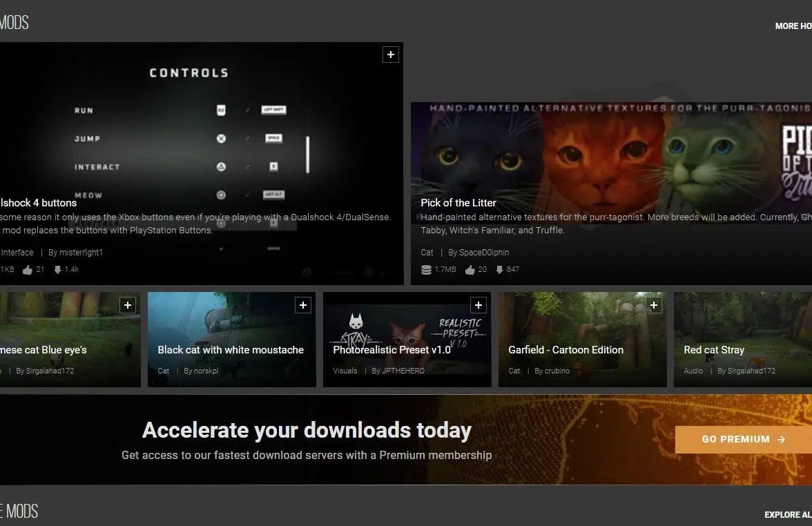This screenshot has height=526, width=812.
Task: Click the "Get access to our fastest download servers" text
Action: tap(307, 455)
